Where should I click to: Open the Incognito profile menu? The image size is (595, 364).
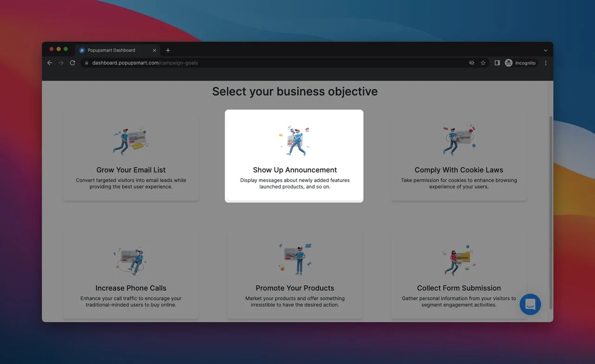tap(520, 63)
